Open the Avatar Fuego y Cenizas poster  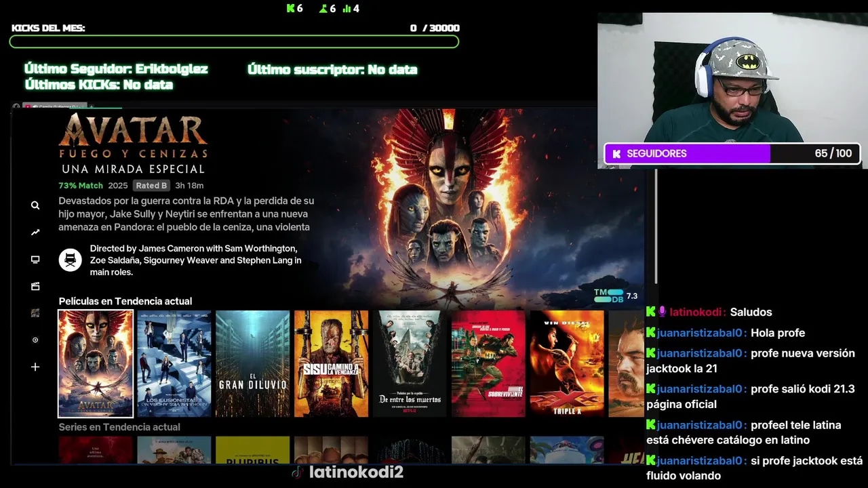coord(96,363)
